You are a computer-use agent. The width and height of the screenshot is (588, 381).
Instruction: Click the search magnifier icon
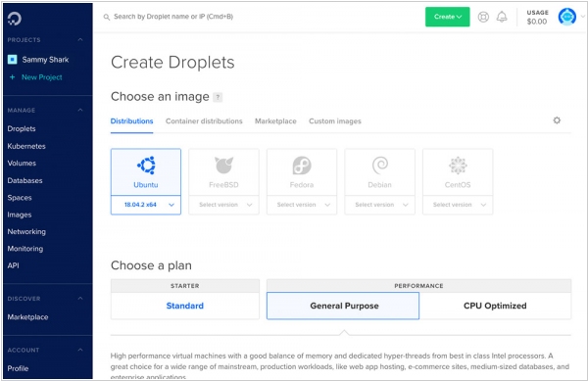click(x=107, y=17)
